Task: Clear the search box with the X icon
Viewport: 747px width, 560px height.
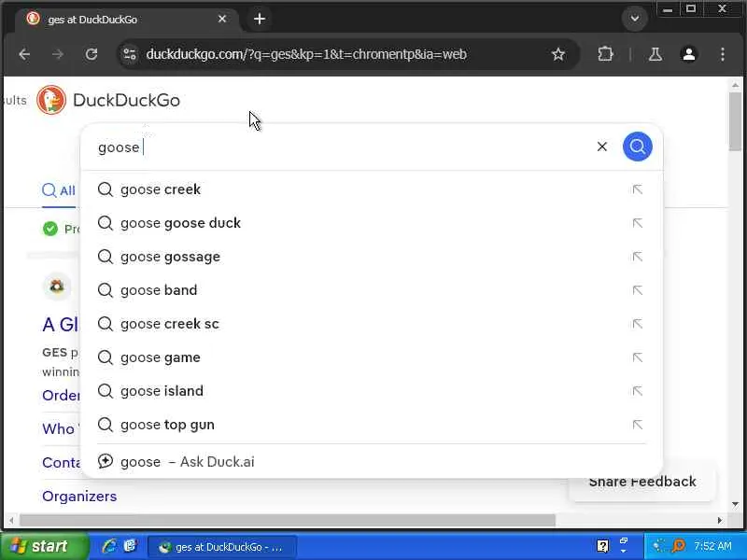Action: pyautogui.click(x=601, y=147)
